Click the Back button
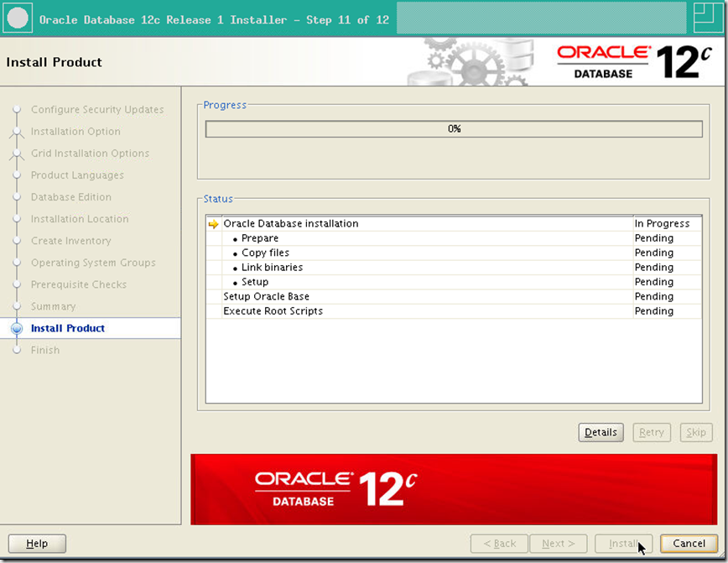Viewport: 728px width, 563px height. click(x=499, y=544)
